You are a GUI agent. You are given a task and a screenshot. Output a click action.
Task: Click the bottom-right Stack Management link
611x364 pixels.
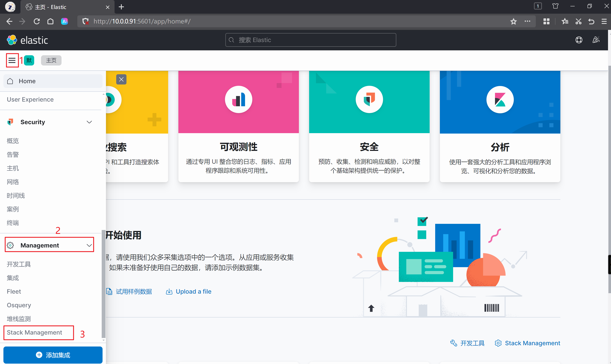click(x=527, y=343)
